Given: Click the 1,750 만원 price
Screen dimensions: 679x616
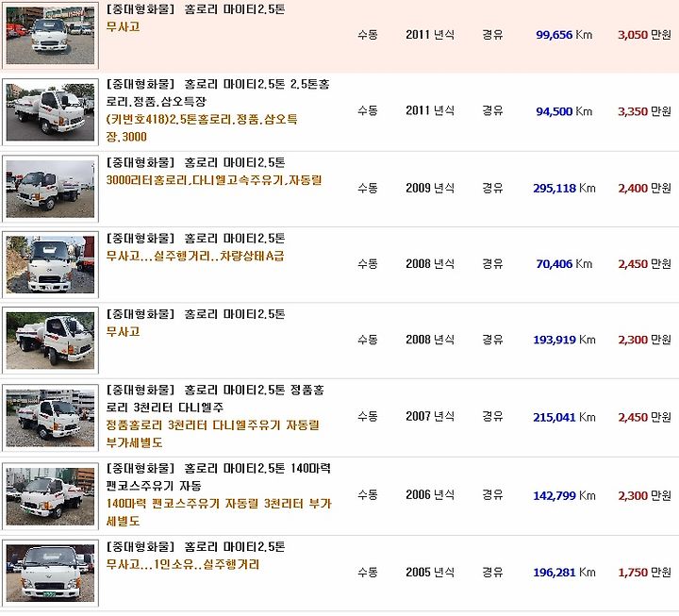Looking at the screenshot, I should [644, 573].
